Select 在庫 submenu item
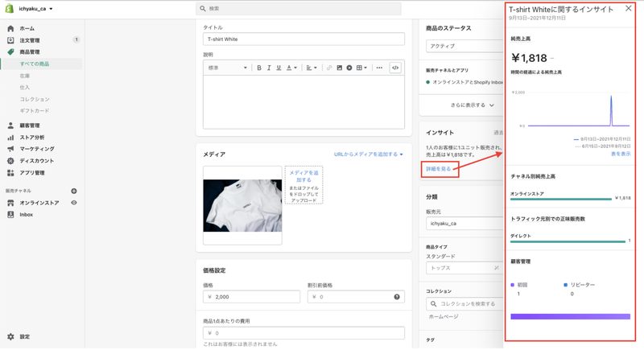The height and width of the screenshot is (350, 644). pos(25,76)
